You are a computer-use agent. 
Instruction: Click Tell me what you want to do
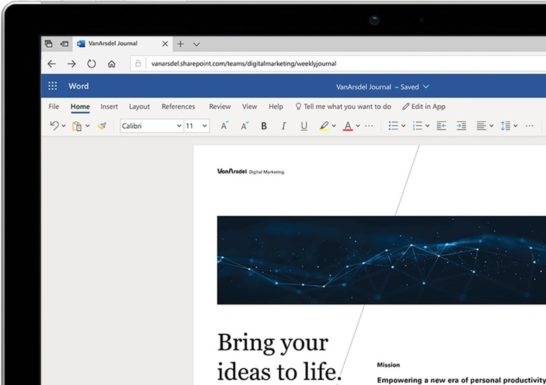point(343,107)
